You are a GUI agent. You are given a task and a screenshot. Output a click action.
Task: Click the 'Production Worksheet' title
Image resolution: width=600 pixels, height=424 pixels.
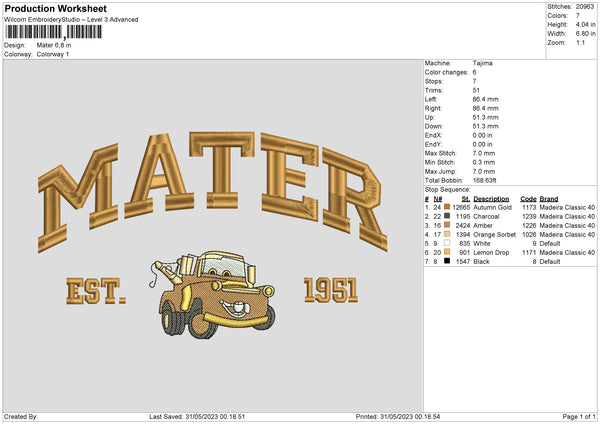55,8
